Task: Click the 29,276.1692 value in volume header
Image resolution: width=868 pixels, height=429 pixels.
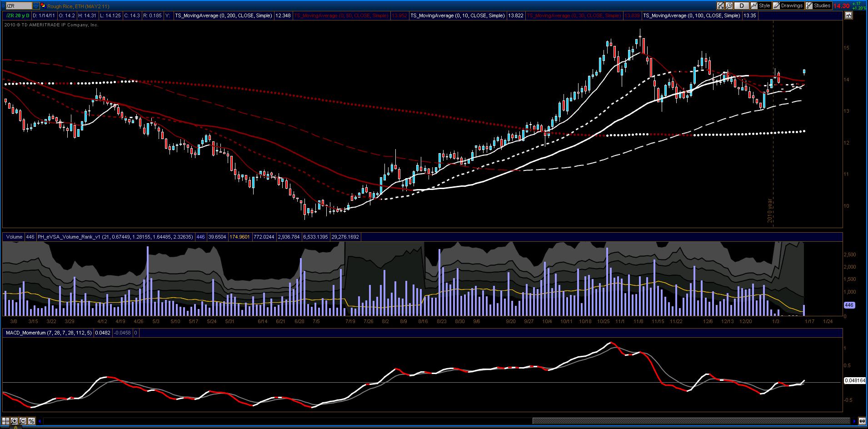Action: pyautogui.click(x=345, y=237)
